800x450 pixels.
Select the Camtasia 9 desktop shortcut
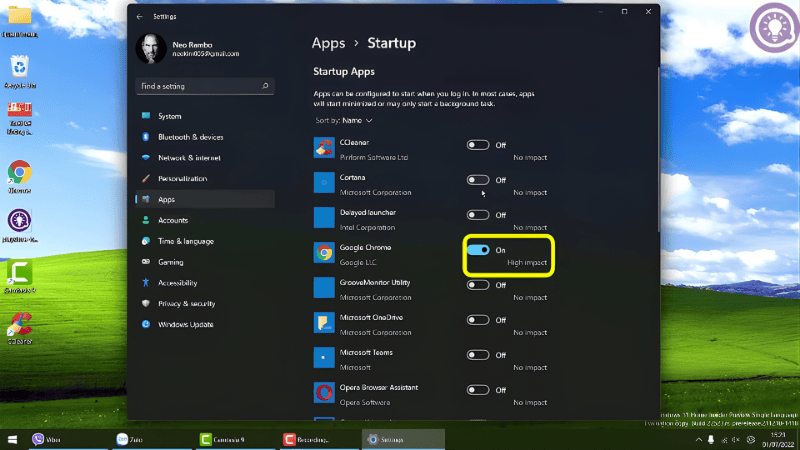(19, 277)
